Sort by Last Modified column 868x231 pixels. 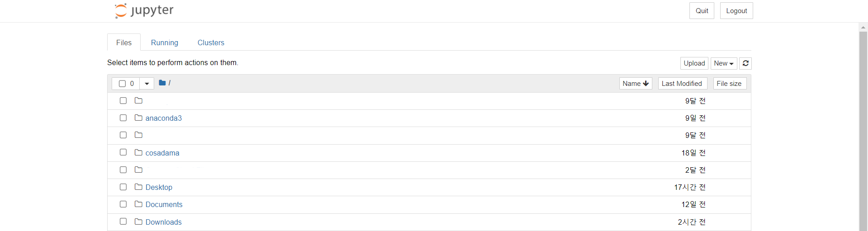tap(682, 84)
